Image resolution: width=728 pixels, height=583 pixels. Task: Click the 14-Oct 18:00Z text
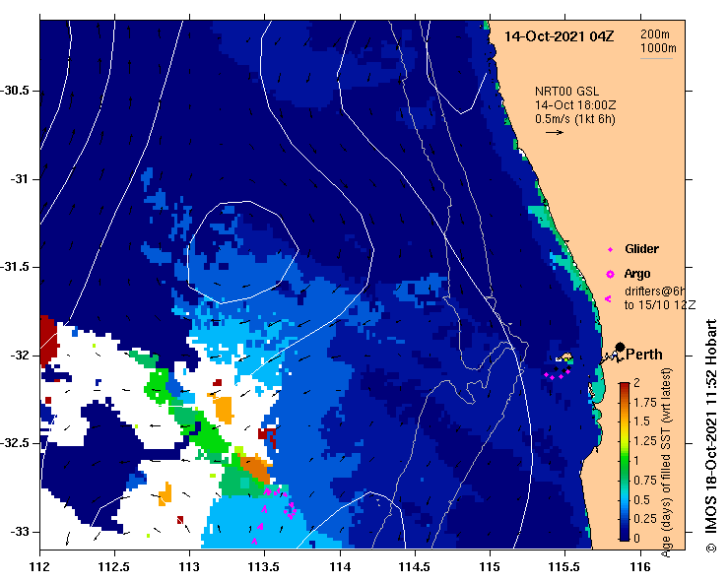coord(575,105)
